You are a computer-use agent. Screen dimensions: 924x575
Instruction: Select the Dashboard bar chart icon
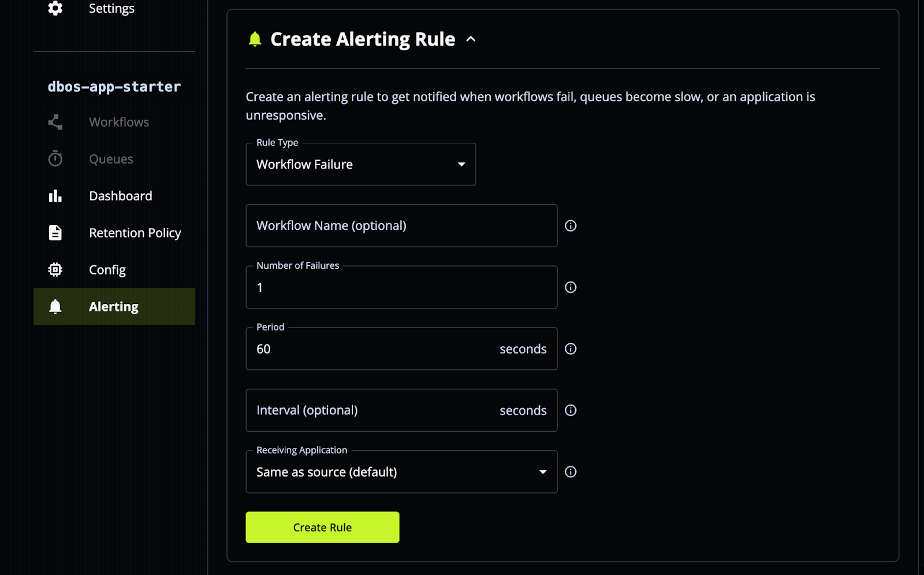54,195
